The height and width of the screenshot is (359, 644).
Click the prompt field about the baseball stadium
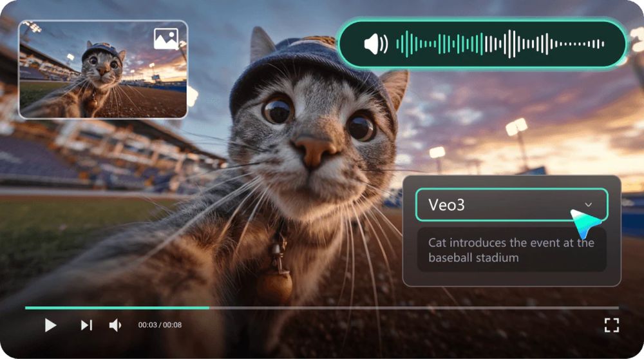click(x=511, y=250)
